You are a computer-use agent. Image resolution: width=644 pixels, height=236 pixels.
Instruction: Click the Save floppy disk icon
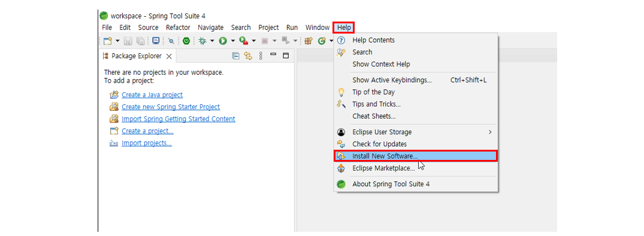(x=128, y=41)
